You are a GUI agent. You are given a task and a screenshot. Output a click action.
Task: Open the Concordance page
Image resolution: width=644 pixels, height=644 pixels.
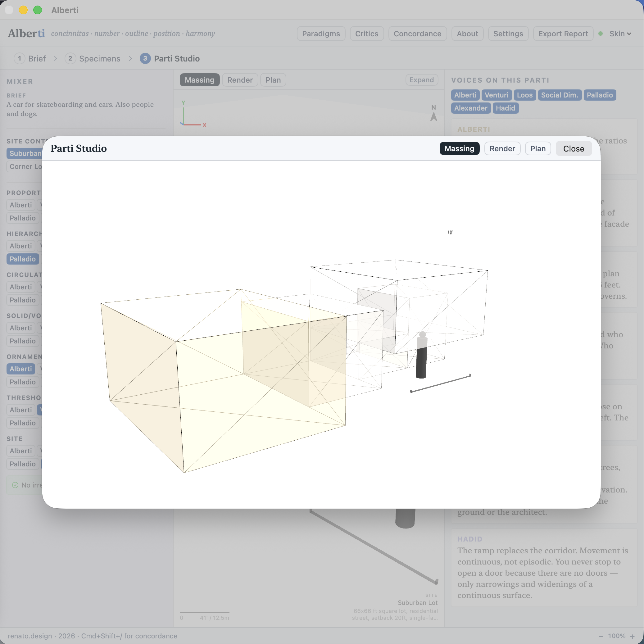(417, 34)
